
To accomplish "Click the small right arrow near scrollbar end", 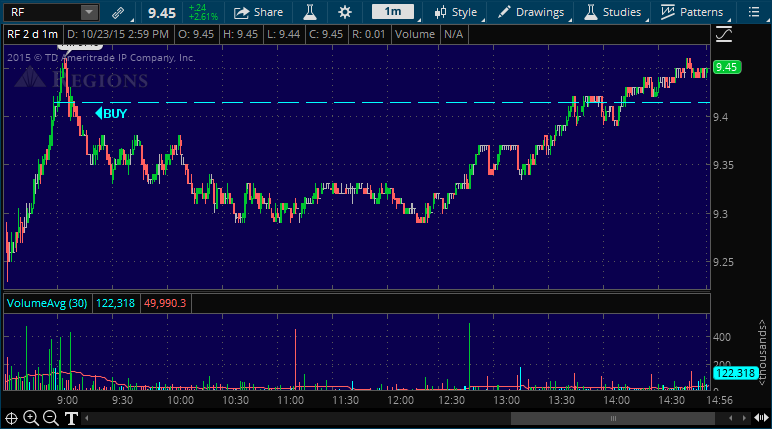I will coord(744,419).
